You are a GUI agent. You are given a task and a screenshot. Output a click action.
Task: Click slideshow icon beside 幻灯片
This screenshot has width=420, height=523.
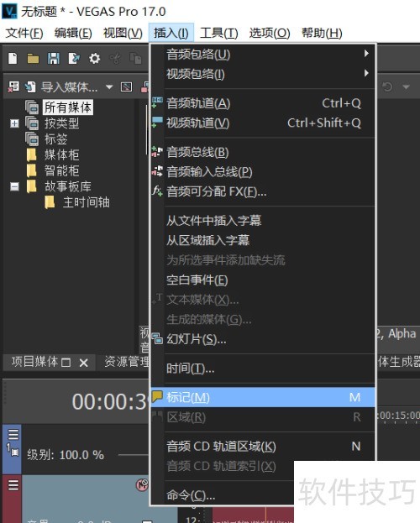click(x=157, y=339)
